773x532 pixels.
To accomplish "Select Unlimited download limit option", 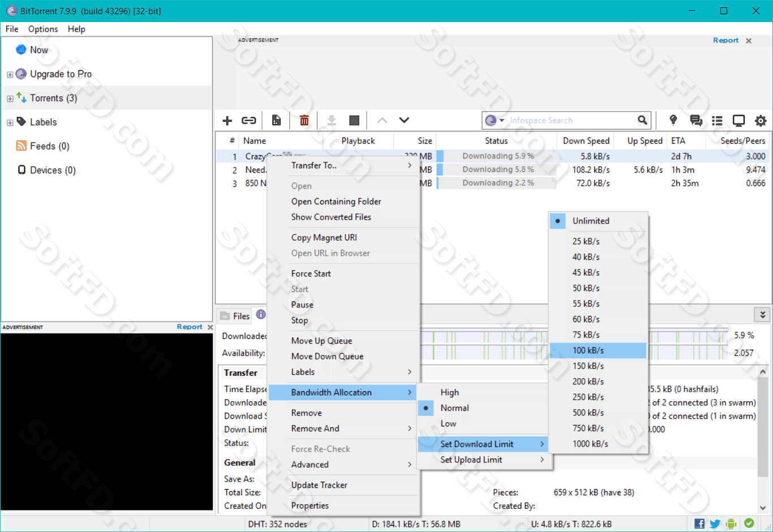I will pyautogui.click(x=598, y=221).
